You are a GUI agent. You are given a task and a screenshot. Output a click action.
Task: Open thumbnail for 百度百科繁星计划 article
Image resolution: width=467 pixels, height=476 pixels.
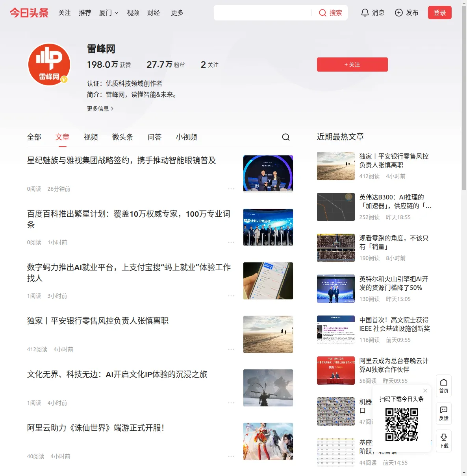click(268, 227)
